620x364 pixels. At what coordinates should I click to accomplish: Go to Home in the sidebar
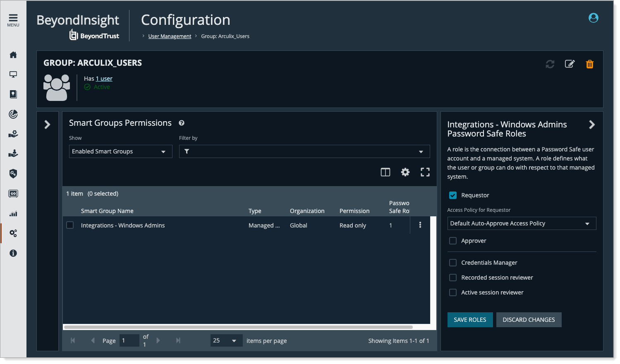coord(13,55)
